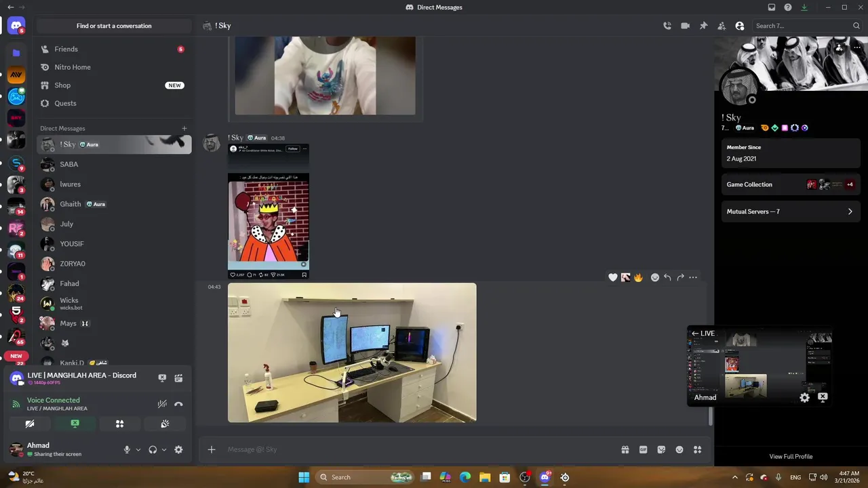Open Shop page
The height and width of the screenshot is (488, 868).
coord(113,85)
